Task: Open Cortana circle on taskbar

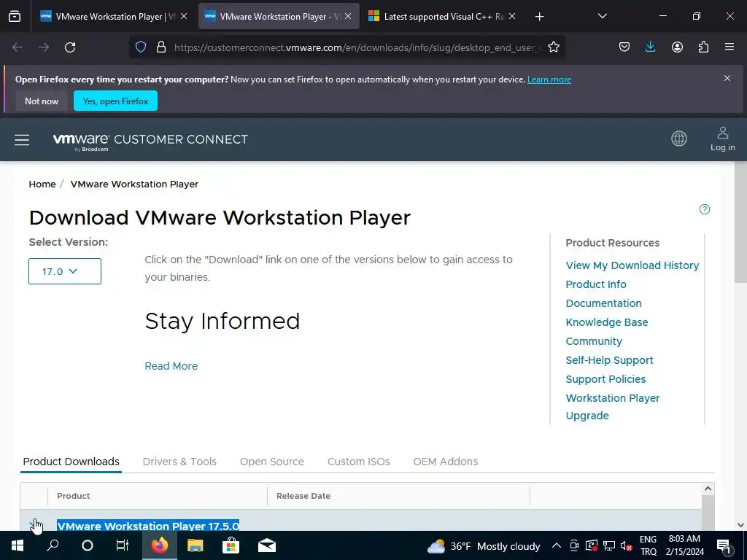Action: tap(88, 545)
